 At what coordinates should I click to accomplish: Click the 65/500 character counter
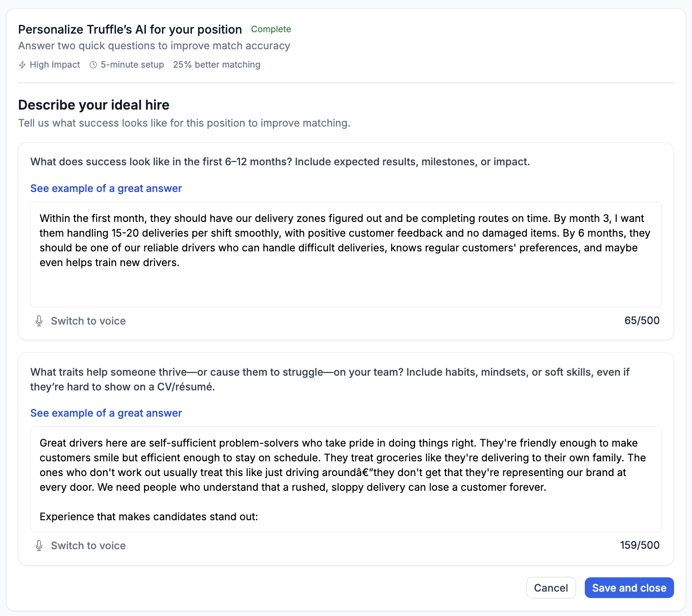642,320
